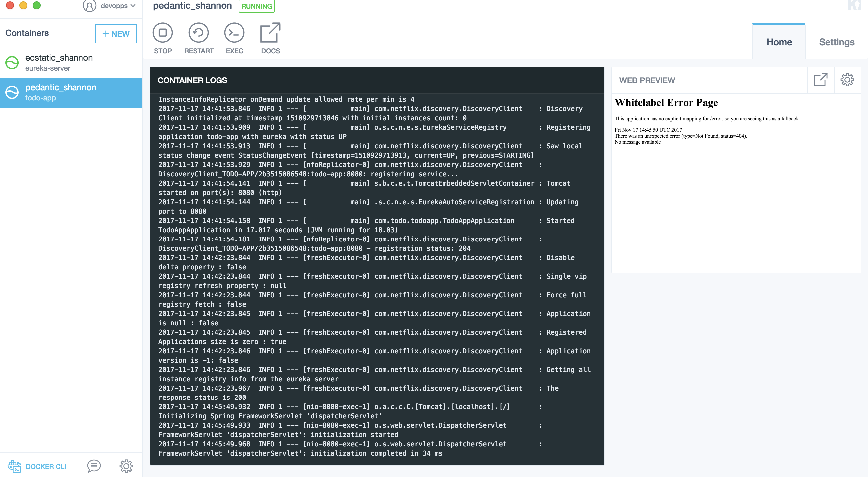Image resolution: width=868 pixels, height=477 pixels.
Task: Open Kitematic preferences gear at bottom
Action: click(126, 466)
